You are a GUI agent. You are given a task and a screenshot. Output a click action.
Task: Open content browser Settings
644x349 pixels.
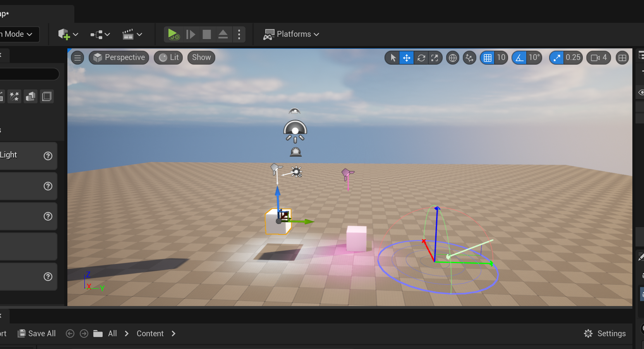coord(605,334)
